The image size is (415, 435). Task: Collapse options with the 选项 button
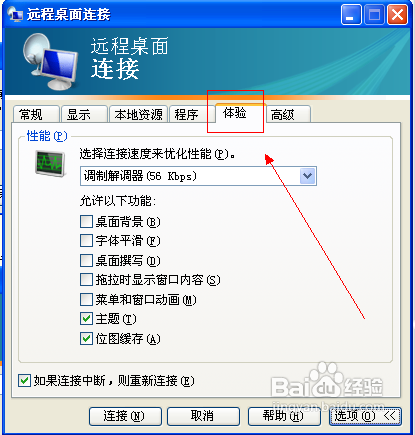pyautogui.click(x=365, y=416)
